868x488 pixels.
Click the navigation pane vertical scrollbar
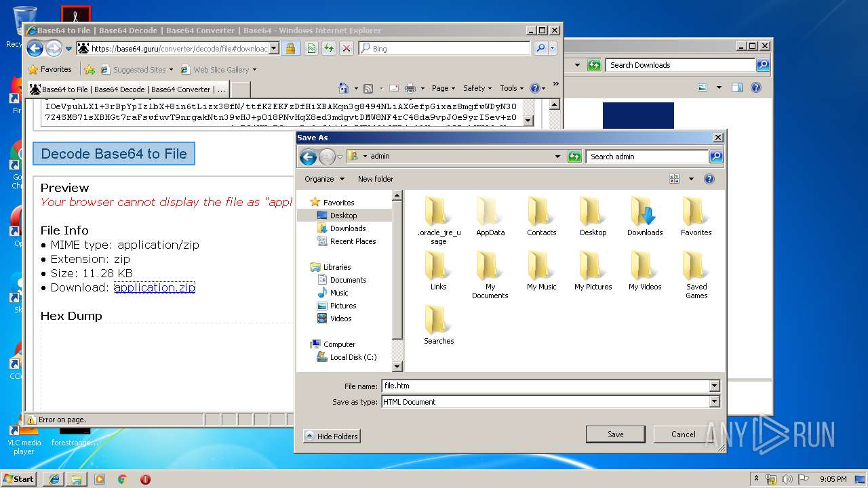(398, 281)
